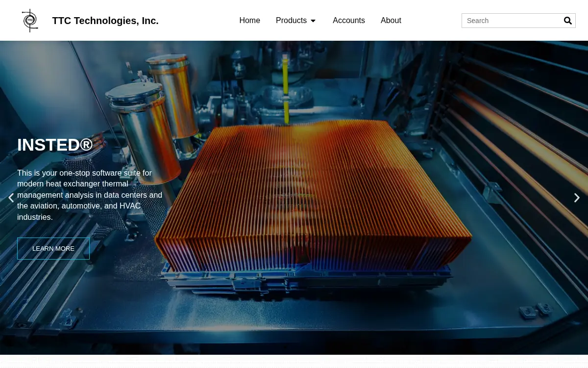
Task: Go to previous slide arrow
Action: [11, 198]
